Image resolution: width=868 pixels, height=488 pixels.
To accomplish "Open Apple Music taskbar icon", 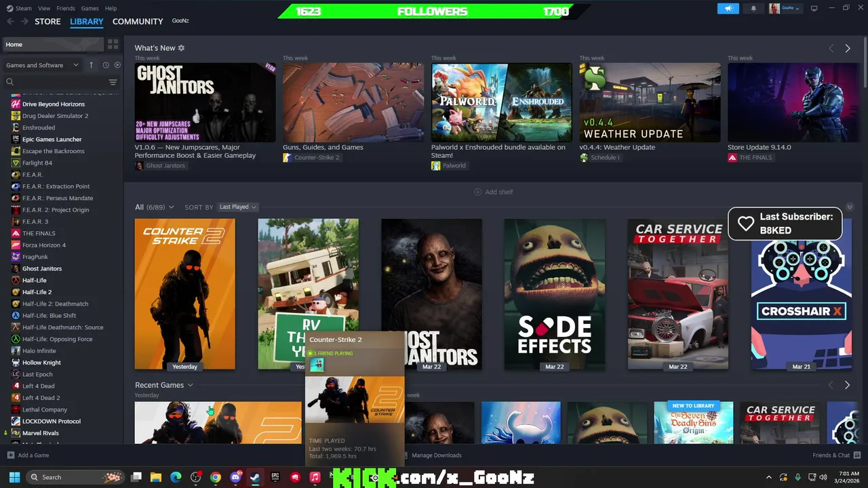I will pos(315,477).
